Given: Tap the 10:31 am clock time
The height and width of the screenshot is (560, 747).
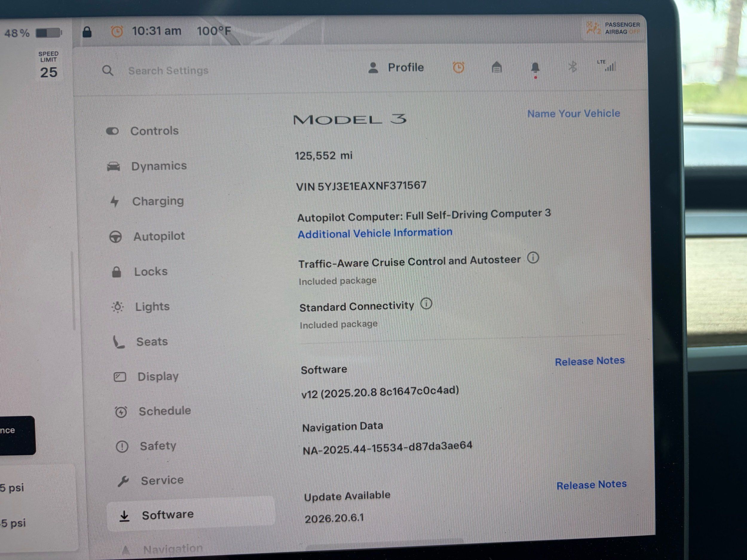Looking at the screenshot, I should point(157,31).
